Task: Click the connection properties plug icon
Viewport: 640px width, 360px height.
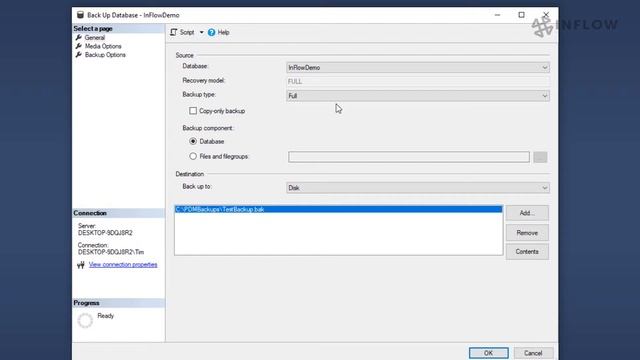Action: coord(80,265)
